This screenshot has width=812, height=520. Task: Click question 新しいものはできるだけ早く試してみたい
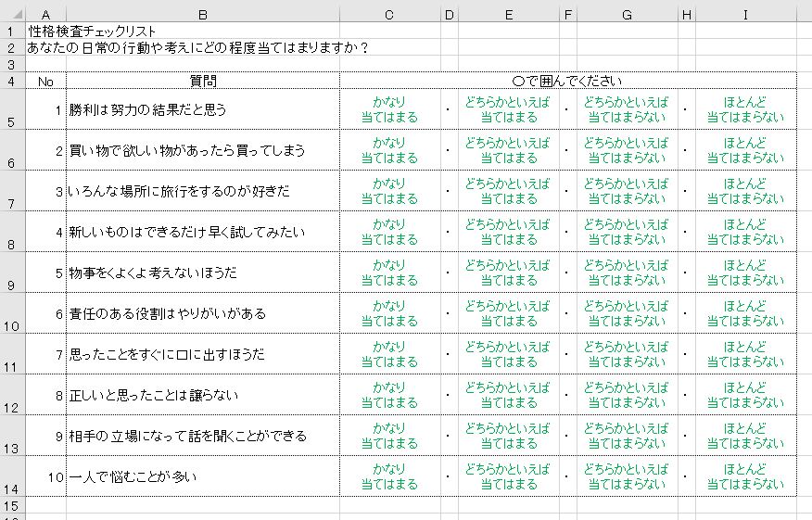pyautogui.click(x=187, y=232)
